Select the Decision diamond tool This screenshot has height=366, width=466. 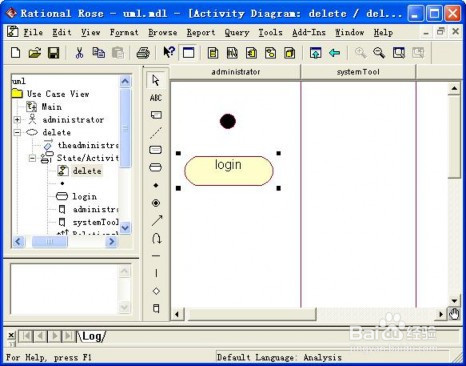(156, 291)
